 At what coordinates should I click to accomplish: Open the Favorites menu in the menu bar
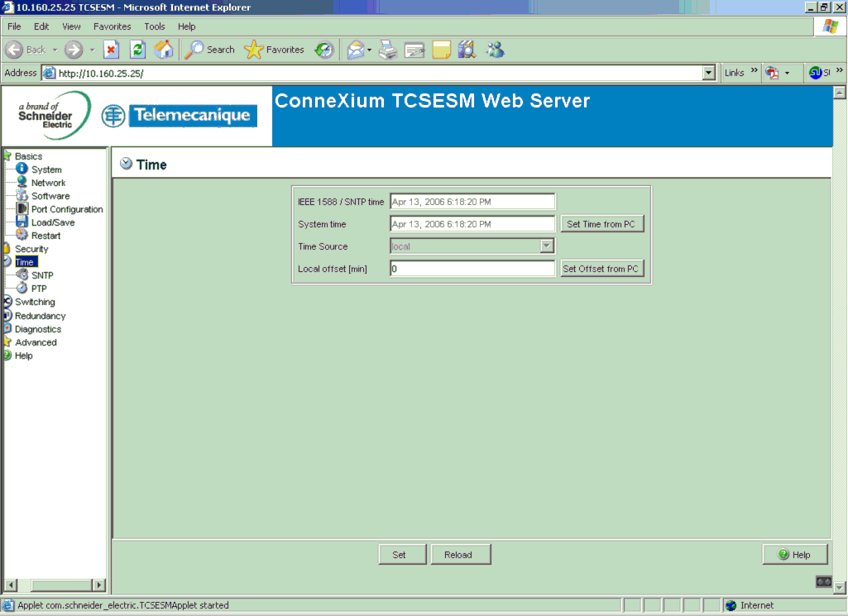coord(112,26)
